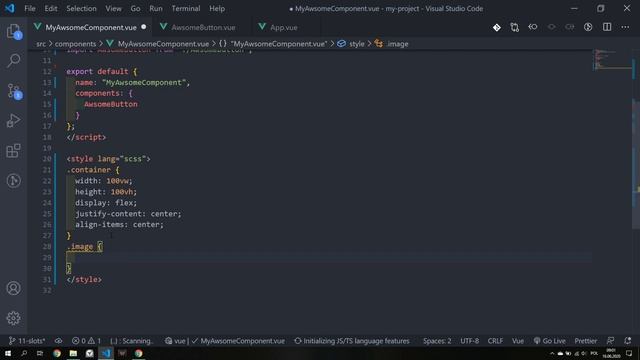Open the Windows taskbar search
This screenshot has height=360, width=640.
coord(24,353)
